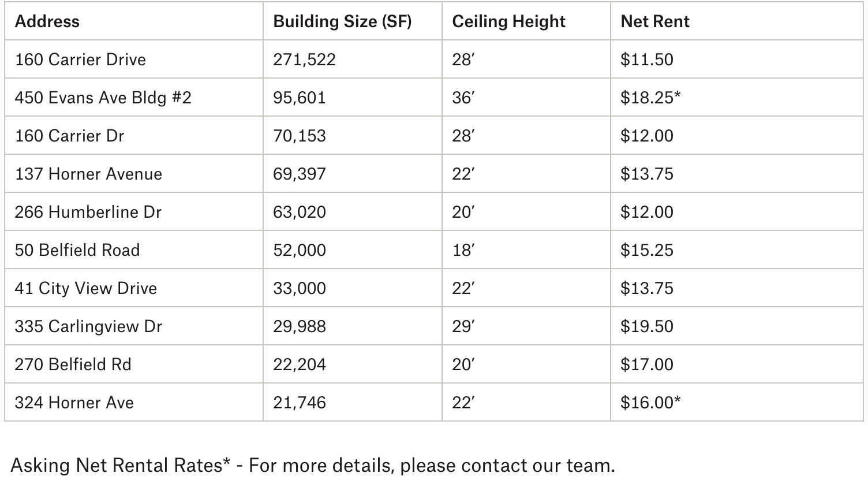Click the Asking Net Rental Rates footnote text
The height and width of the screenshot is (484, 868).
pyautogui.click(x=313, y=465)
